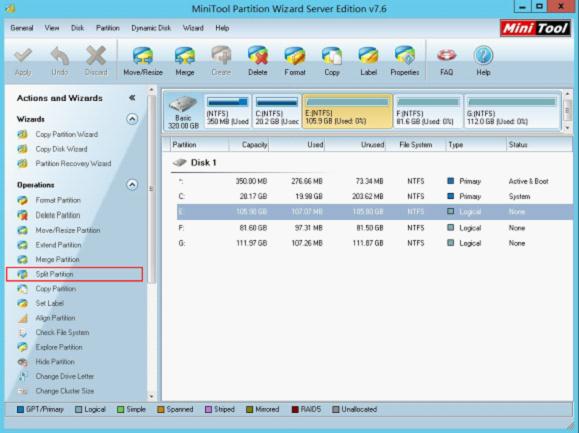Select the E: NTFS partition block
This screenshot has width=579, height=433.
[347, 111]
